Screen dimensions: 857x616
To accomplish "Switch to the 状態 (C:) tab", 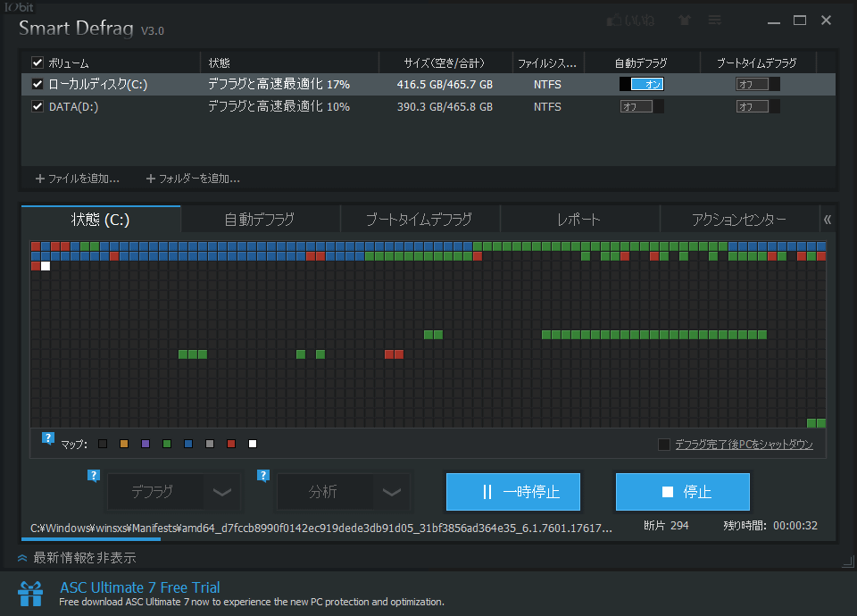I will coord(101,220).
